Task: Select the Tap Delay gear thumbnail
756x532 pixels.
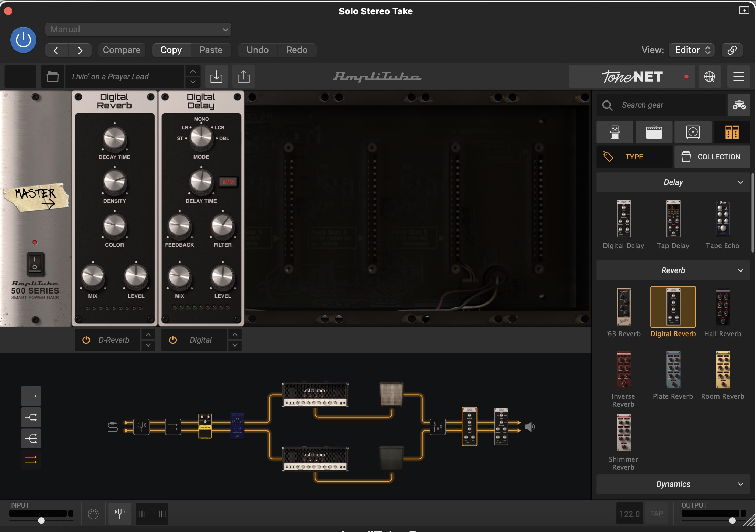Action: (673, 219)
